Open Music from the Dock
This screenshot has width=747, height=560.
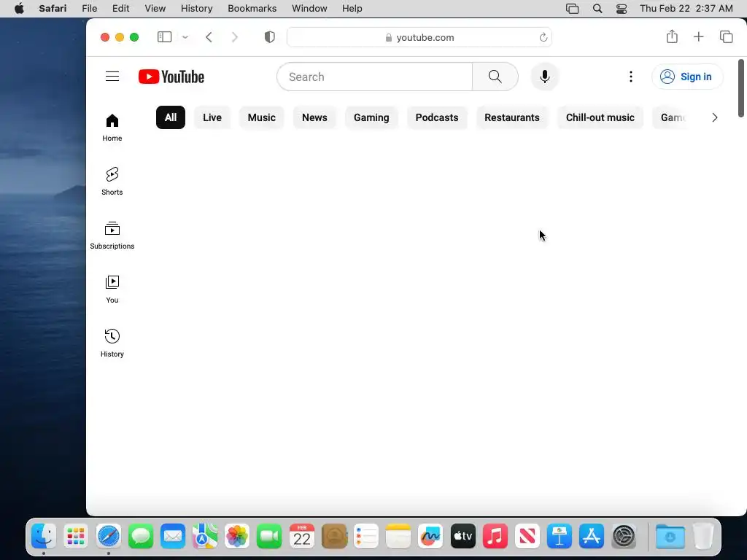[495, 536]
